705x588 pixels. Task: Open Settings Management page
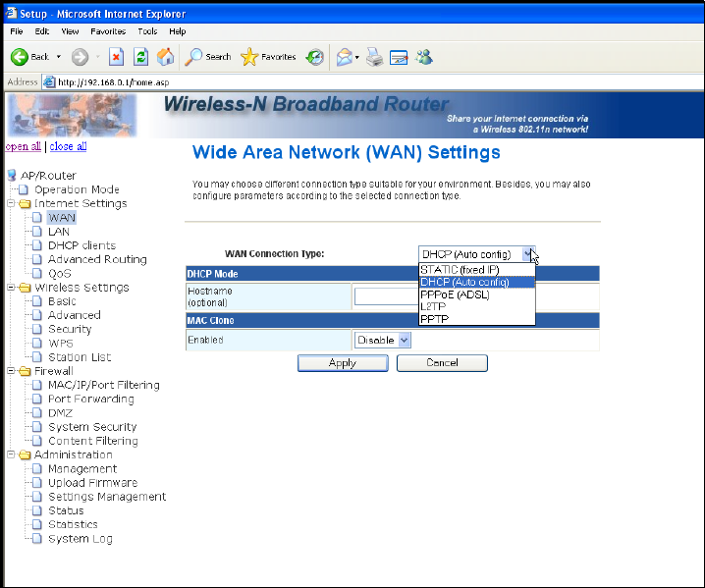coord(107,497)
